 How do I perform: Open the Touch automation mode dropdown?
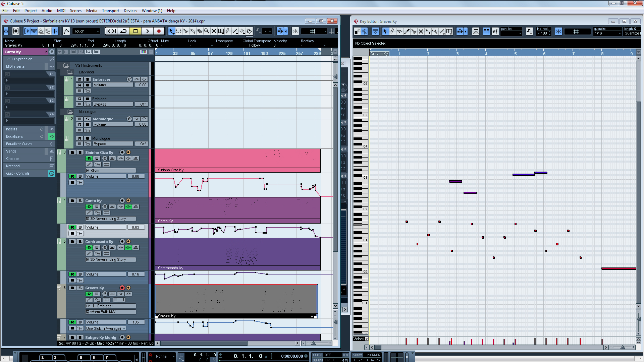[87, 31]
